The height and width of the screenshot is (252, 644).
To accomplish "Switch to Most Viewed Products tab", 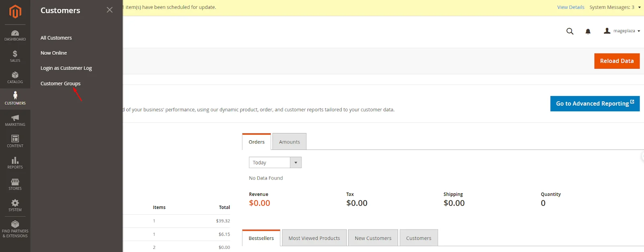I will (314, 238).
